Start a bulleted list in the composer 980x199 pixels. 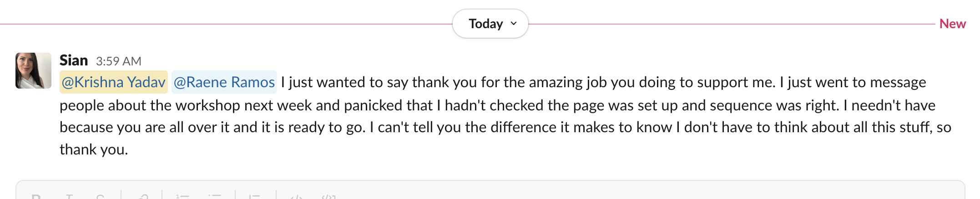[x=214, y=197]
